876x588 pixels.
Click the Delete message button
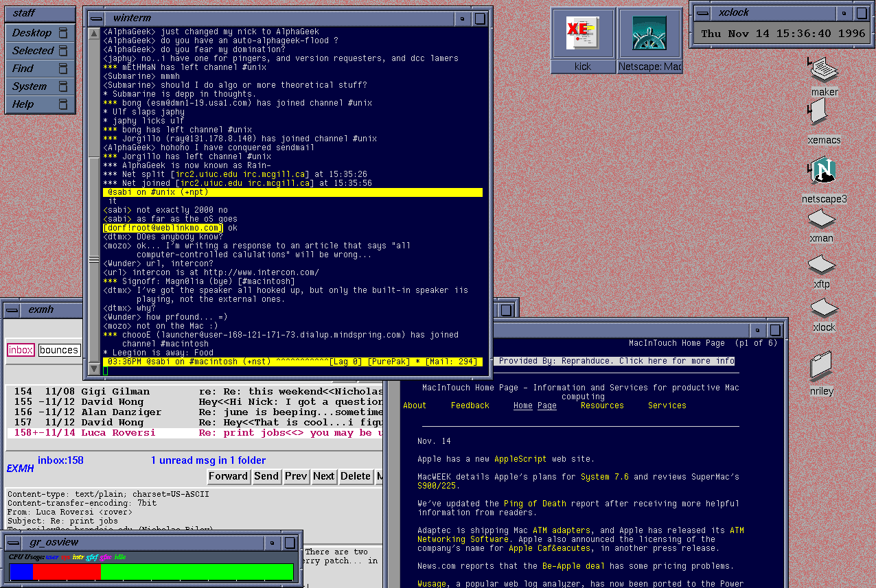point(356,476)
